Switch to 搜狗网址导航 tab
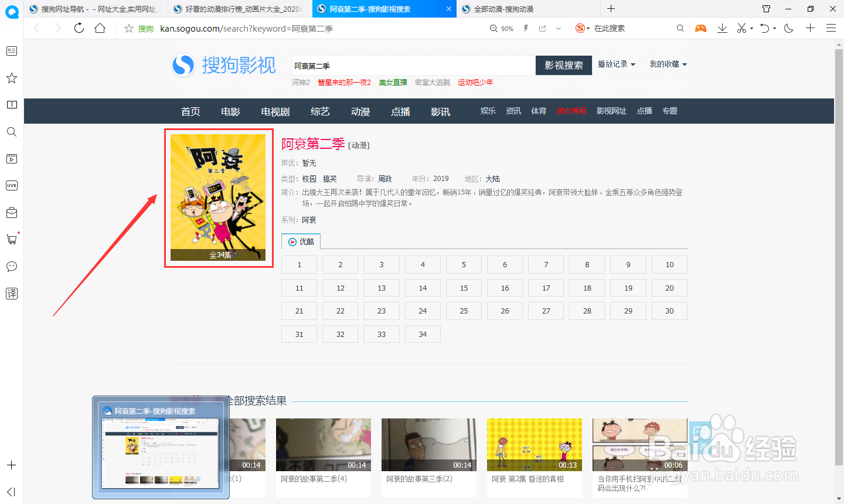 (97, 9)
